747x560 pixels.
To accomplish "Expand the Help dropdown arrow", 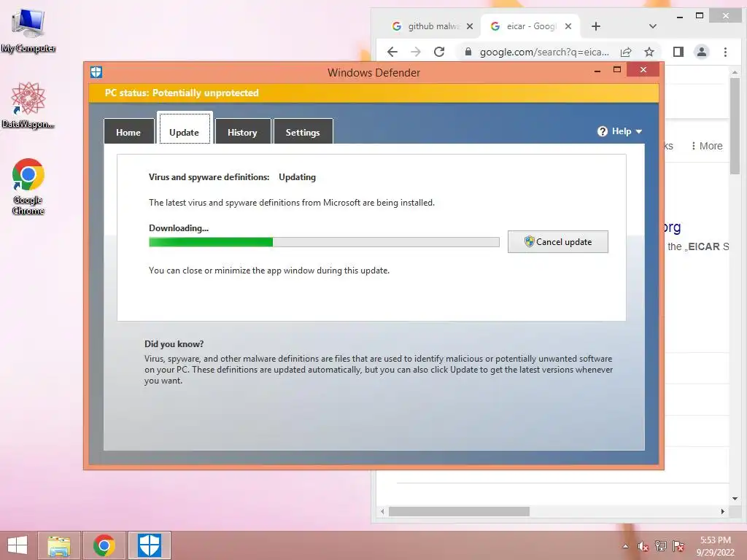I will (x=639, y=131).
